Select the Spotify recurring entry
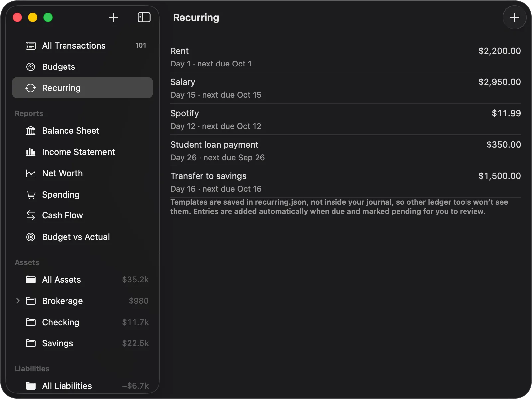 pos(346,119)
